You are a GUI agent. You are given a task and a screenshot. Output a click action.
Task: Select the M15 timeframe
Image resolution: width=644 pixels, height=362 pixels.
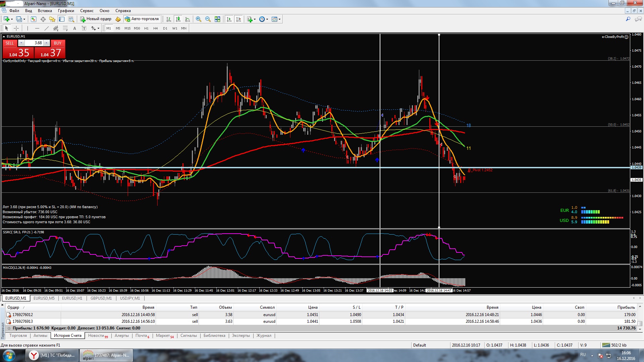[127, 28]
